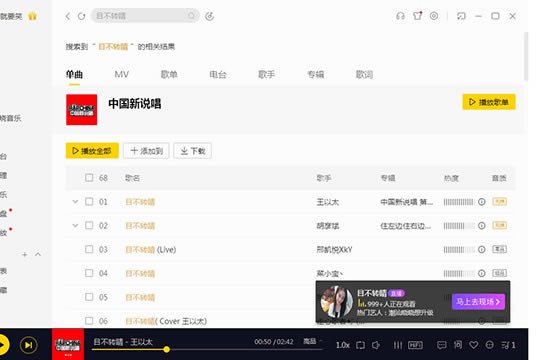Check the box for song 01
Image resolution: width=540 pixels, height=360 pixels.
coord(89,201)
